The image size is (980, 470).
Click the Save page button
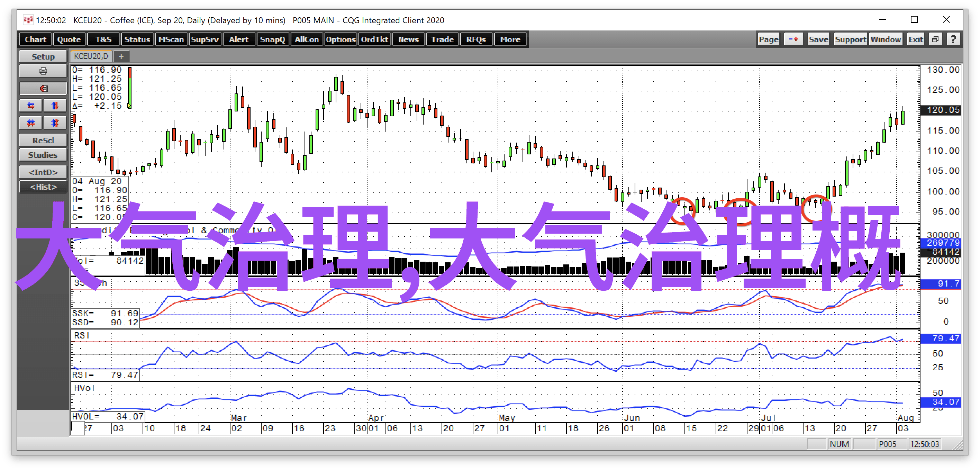point(818,39)
